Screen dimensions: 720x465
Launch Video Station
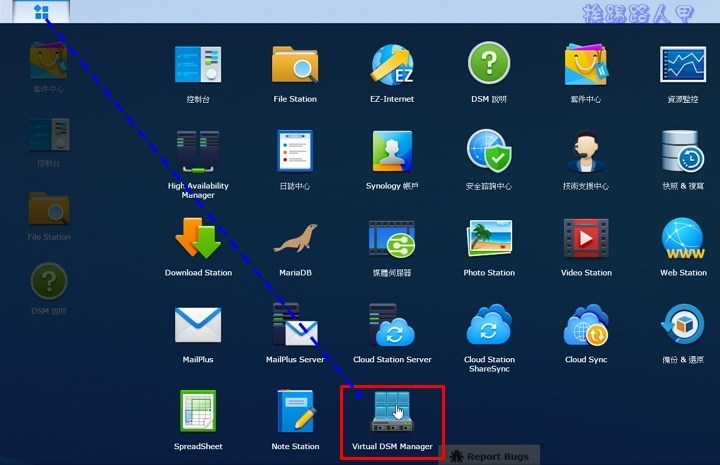(x=586, y=239)
